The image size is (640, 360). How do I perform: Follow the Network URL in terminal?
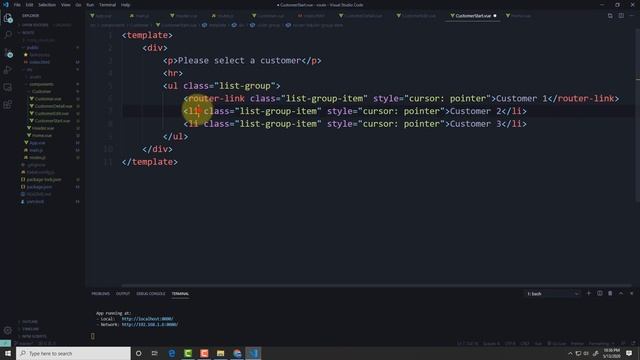click(149, 324)
